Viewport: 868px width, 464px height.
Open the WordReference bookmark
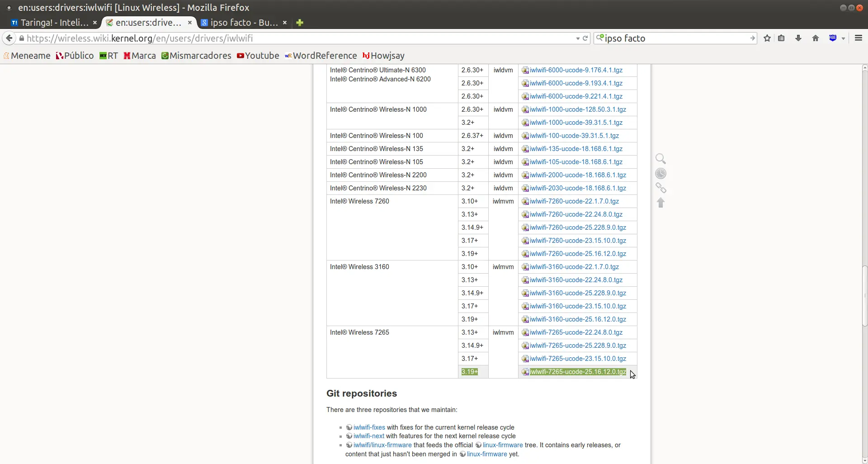pyautogui.click(x=321, y=56)
